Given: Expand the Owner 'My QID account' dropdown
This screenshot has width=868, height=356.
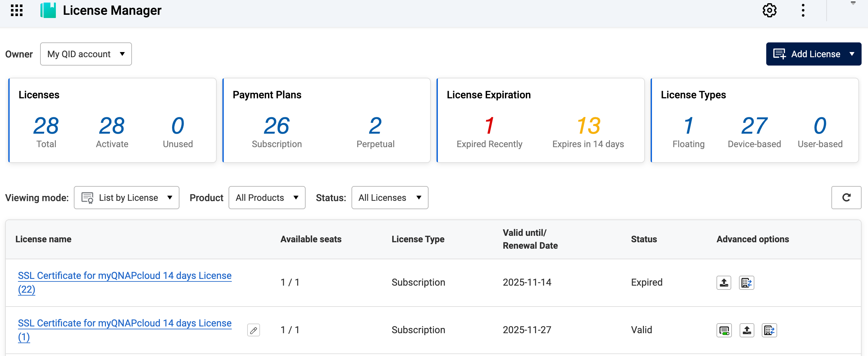Looking at the screenshot, I should (x=86, y=54).
